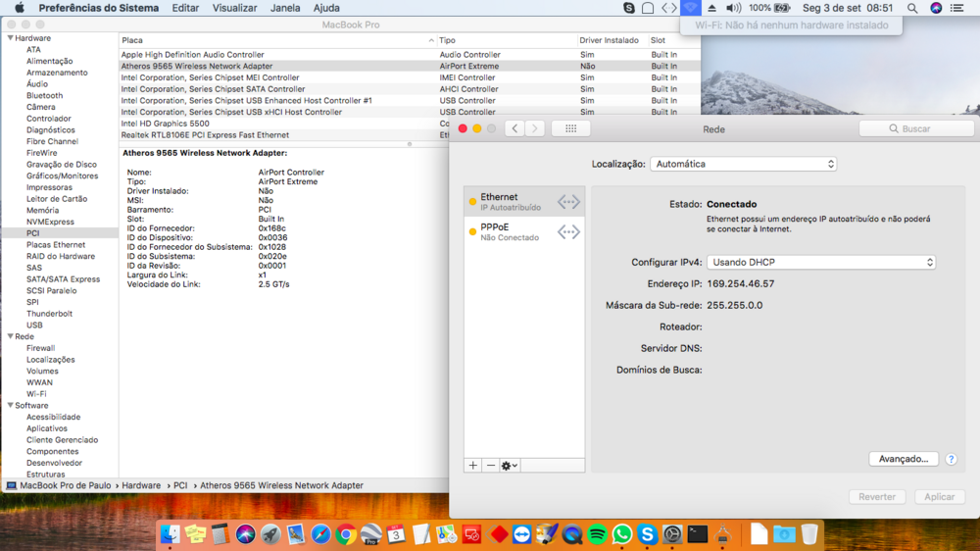The height and width of the screenshot is (551, 980).
Task: Click the Wi-Fi icon in menu bar
Action: point(691,8)
